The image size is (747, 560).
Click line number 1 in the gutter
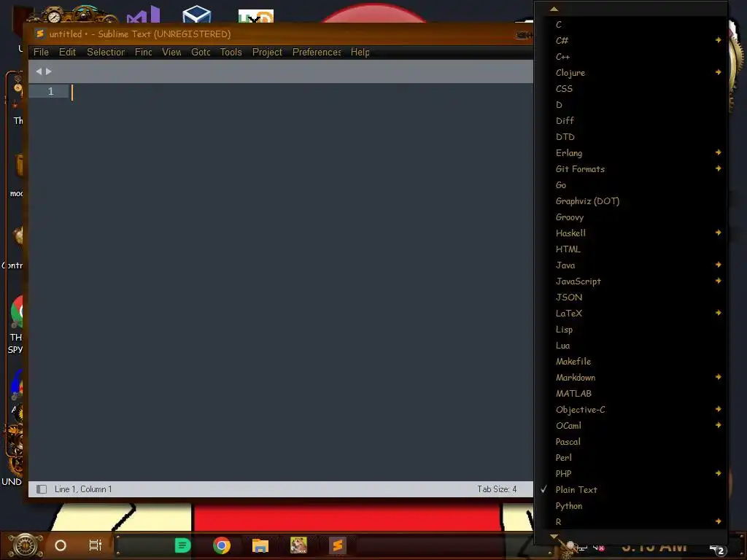coord(51,91)
